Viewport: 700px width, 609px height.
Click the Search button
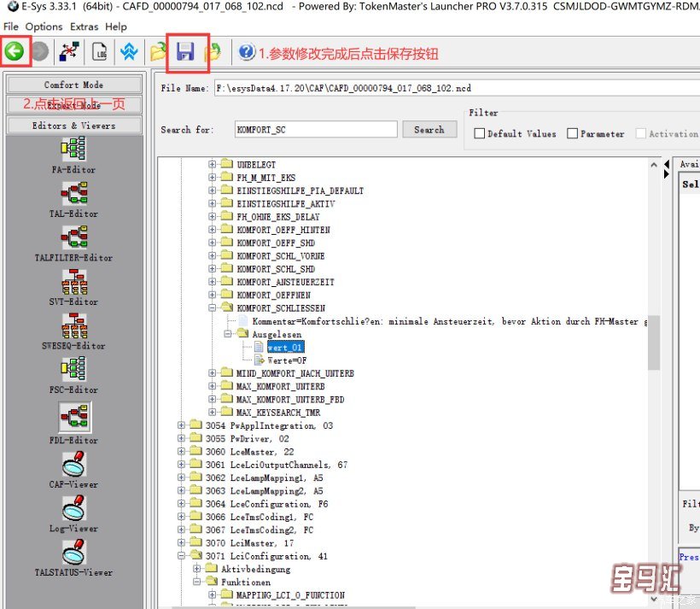coord(429,130)
